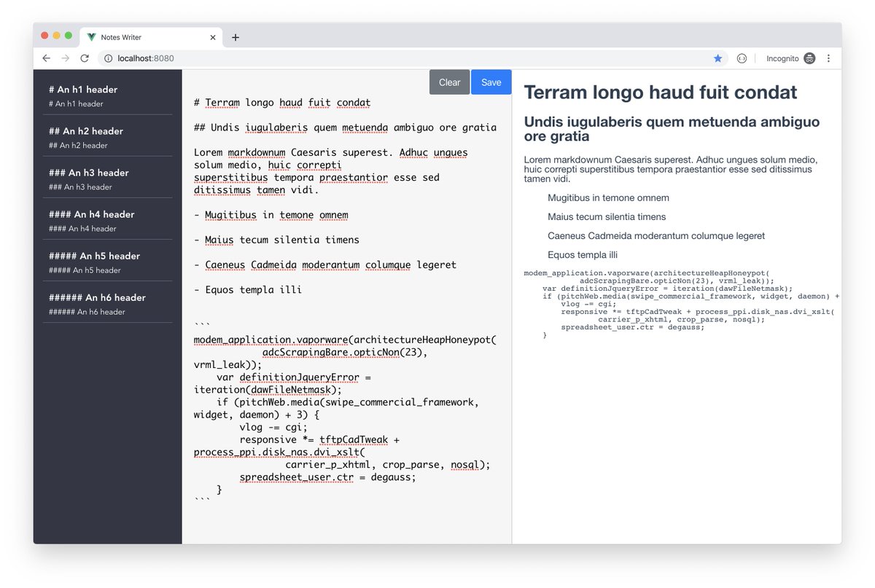This screenshot has width=875, height=588.
Task: Click the browser forward arrow
Action: click(66, 58)
